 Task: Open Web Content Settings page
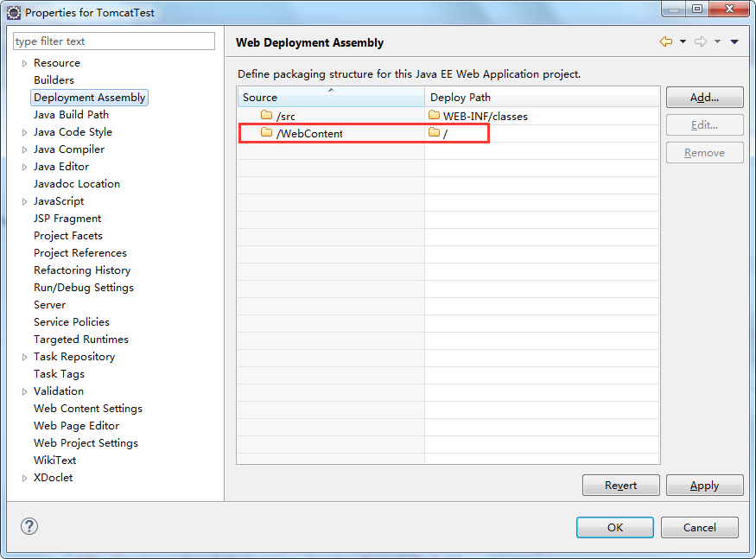pyautogui.click(x=88, y=409)
